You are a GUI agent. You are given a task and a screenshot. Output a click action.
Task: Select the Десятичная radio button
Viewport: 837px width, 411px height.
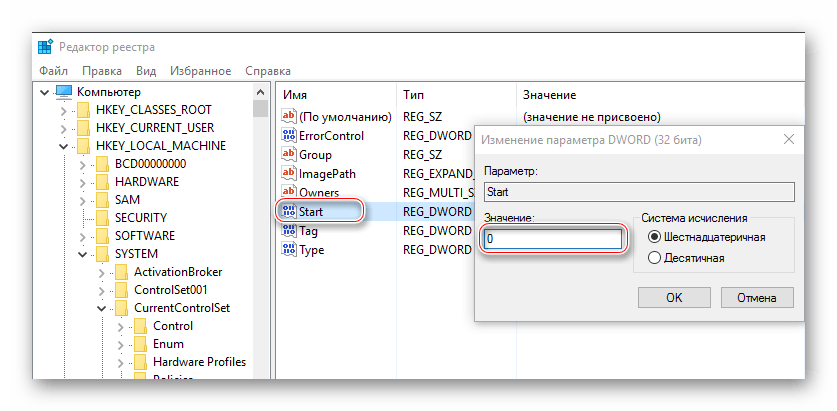pyautogui.click(x=655, y=258)
